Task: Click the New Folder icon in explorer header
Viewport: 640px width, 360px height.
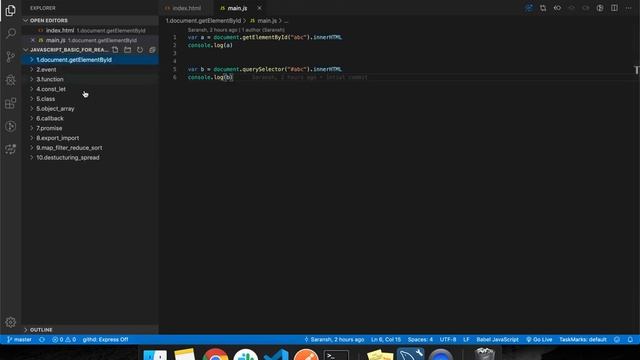Action: (x=128, y=50)
